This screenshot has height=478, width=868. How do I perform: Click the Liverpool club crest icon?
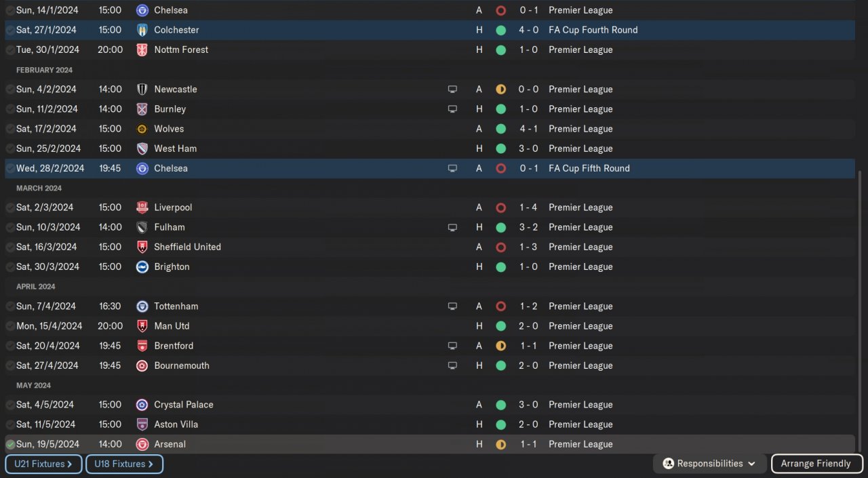click(x=142, y=207)
